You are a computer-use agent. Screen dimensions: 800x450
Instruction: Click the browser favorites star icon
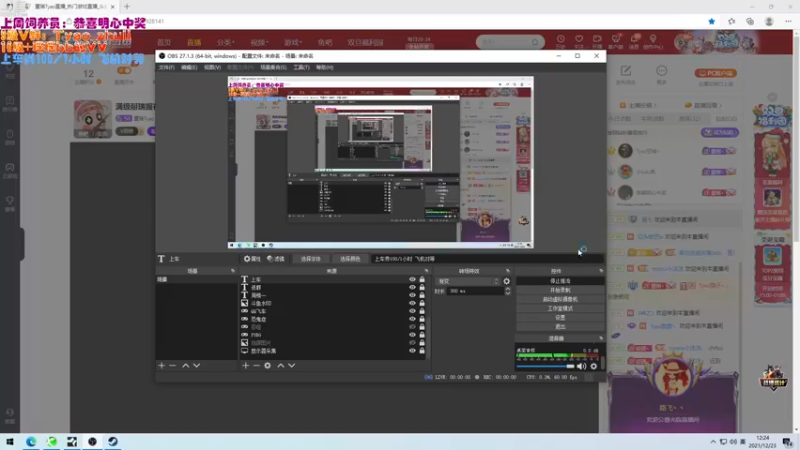(x=711, y=21)
